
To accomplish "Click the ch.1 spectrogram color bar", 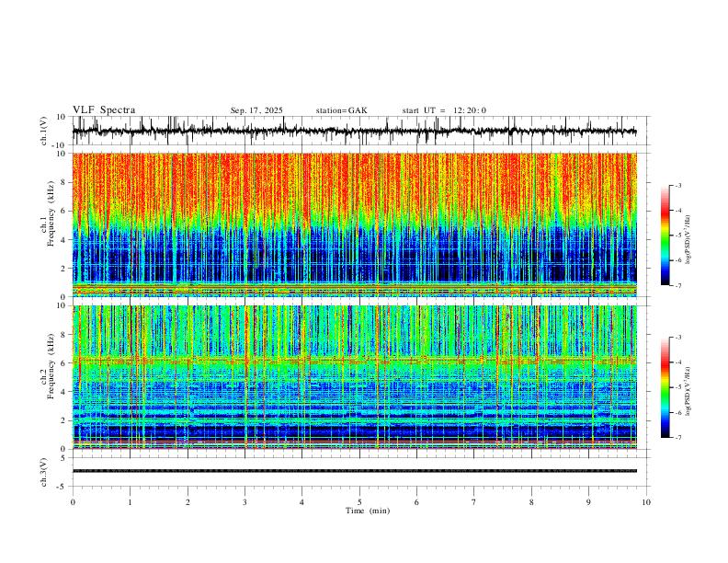I will (x=665, y=236).
